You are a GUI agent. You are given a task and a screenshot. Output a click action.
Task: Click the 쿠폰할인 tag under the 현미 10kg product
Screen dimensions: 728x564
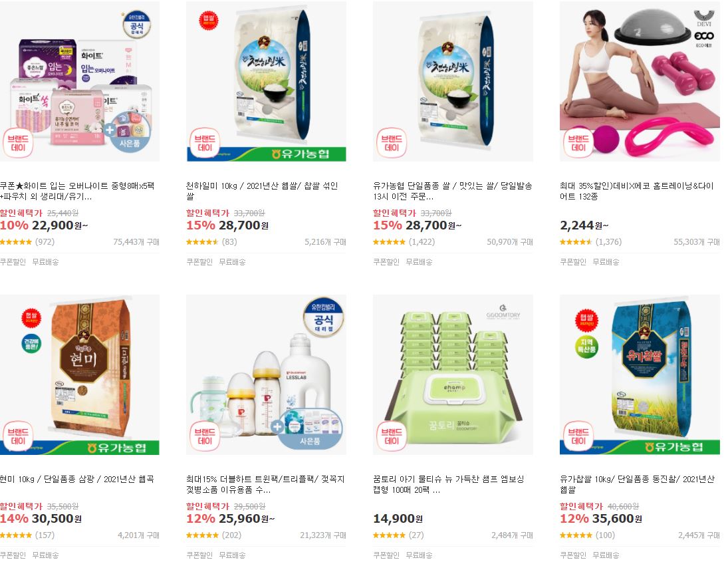pos(13,555)
